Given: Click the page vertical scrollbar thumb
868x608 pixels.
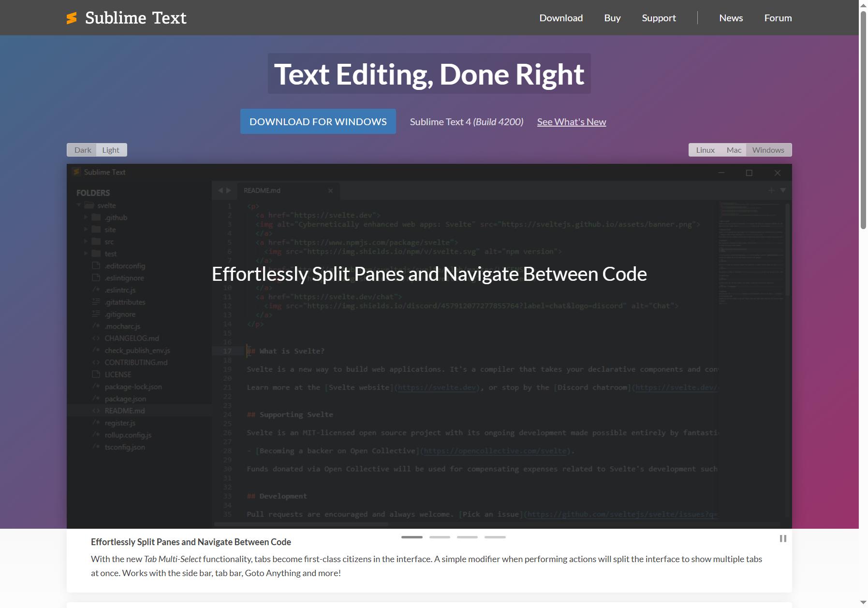Looking at the screenshot, I should pyautogui.click(x=863, y=119).
